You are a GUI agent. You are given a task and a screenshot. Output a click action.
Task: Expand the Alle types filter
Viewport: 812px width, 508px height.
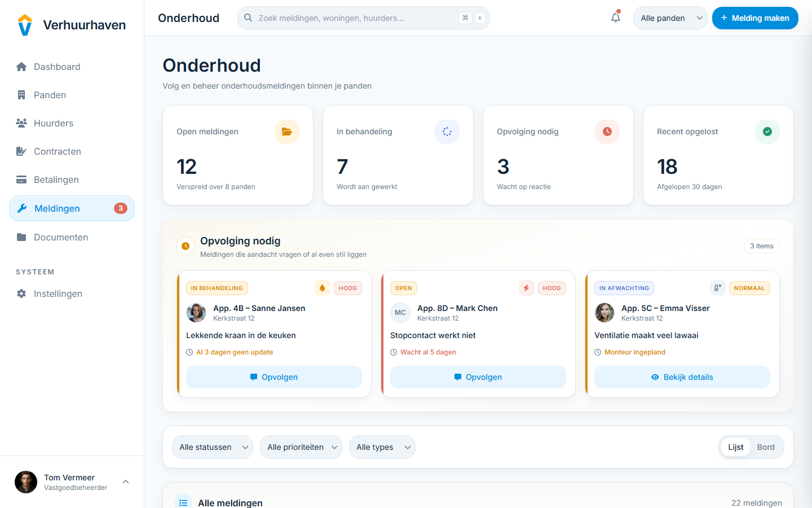tap(382, 447)
